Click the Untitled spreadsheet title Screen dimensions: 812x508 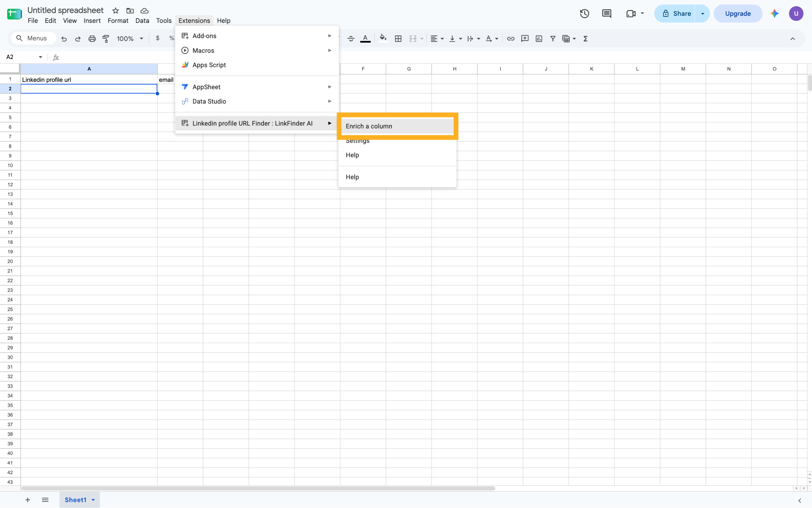[65, 10]
